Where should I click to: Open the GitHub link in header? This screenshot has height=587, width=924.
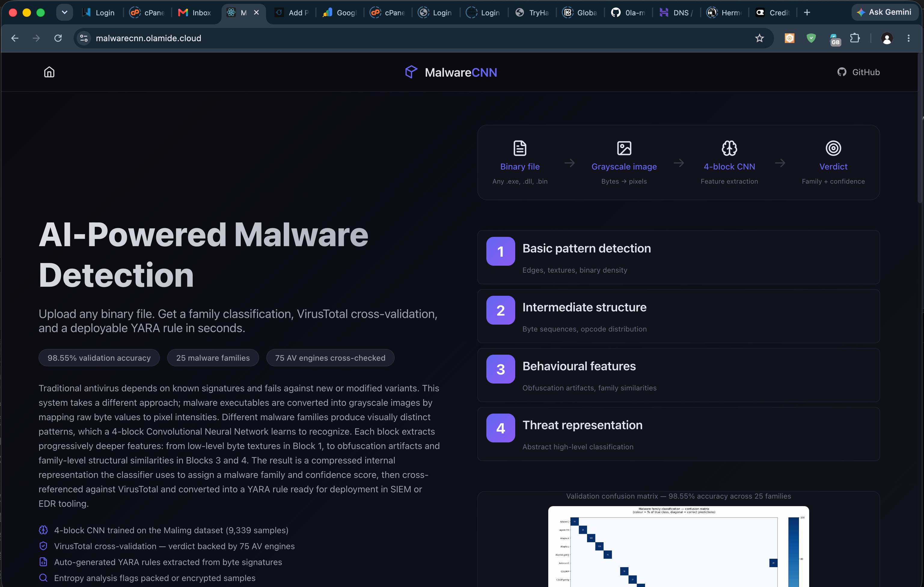(858, 72)
